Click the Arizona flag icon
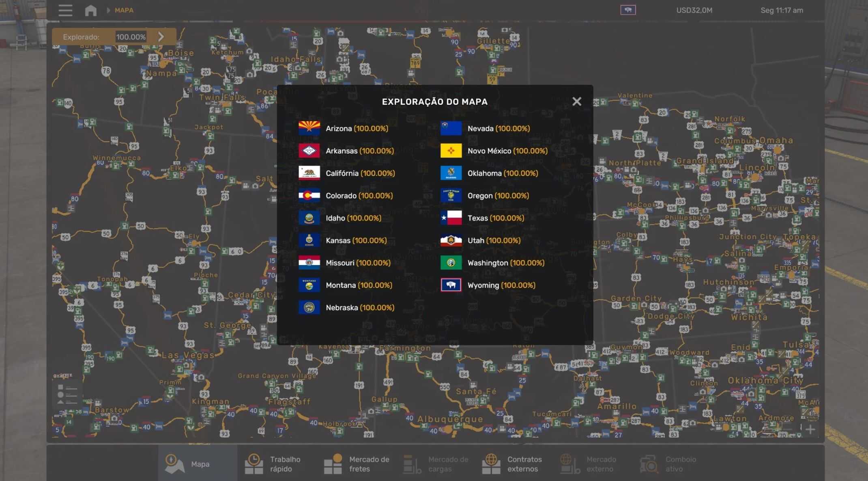The image size is (868, 481). click(309, 128)
